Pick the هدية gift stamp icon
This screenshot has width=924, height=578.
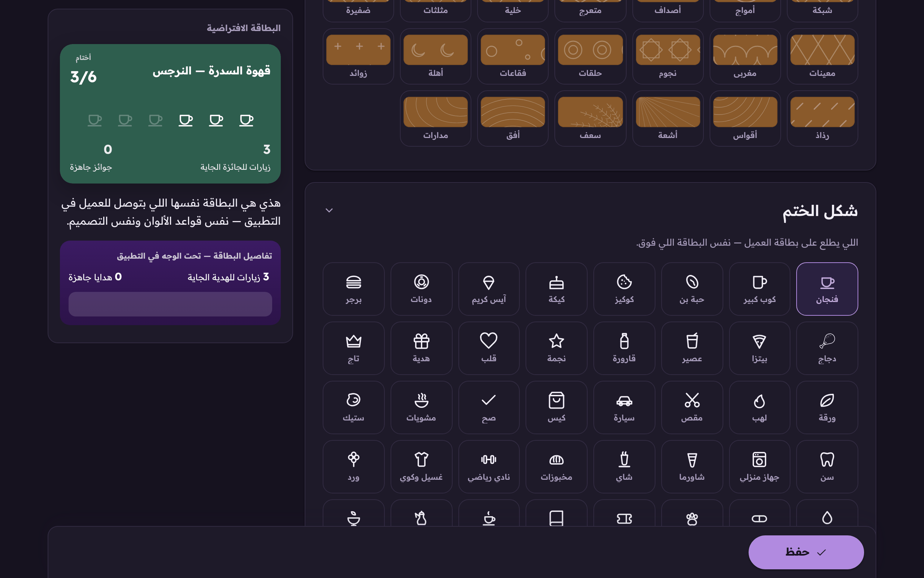tap(421, 348)
